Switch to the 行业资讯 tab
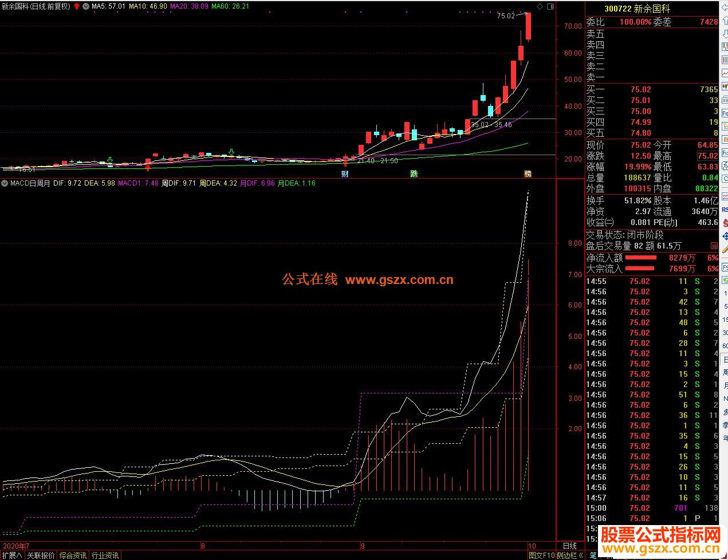This screenshot has height=560, width=728. (x=105, y=555)
